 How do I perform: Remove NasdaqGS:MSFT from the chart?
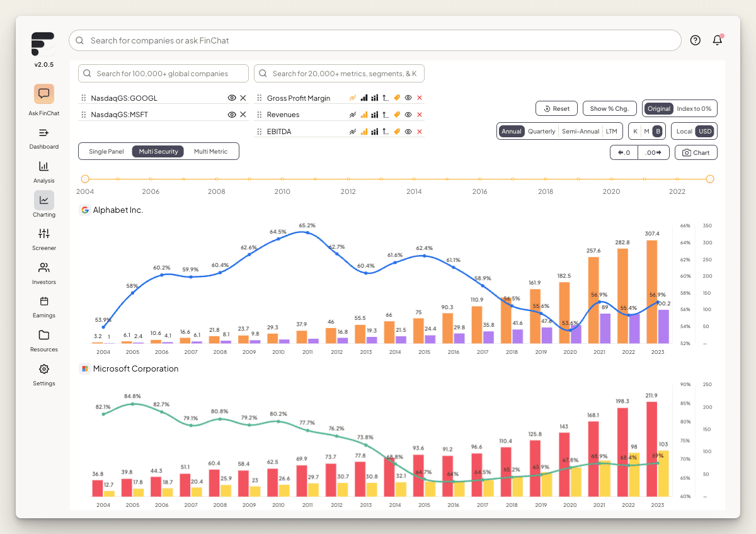(x=243, y=115)
